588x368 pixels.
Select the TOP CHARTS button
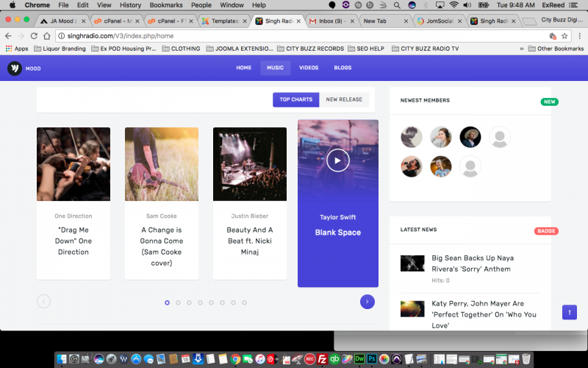[296, 99]
